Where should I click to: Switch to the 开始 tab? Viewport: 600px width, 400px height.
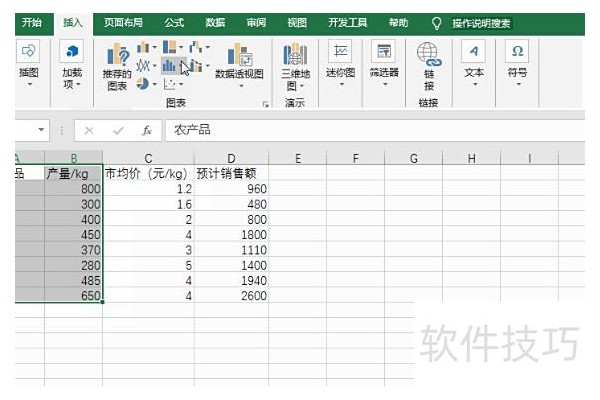coord(32,23)
